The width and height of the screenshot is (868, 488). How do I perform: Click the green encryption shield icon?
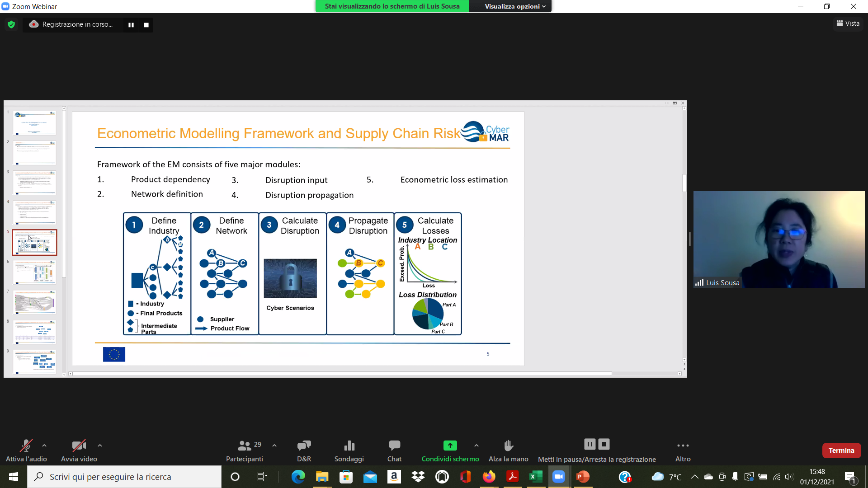coord(11,24)
